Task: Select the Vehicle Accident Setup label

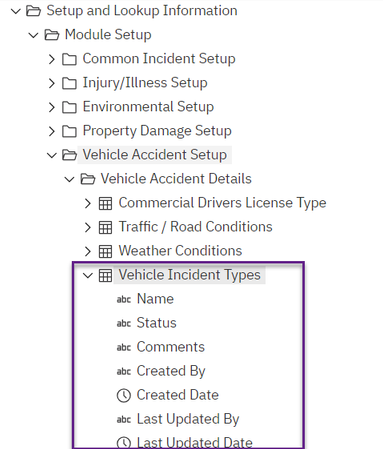Action: pyautogui.click(x=155, y=155)
